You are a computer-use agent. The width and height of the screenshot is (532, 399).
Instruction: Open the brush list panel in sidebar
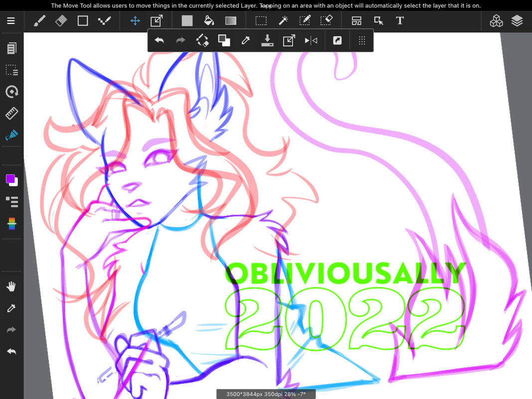(x=12, y=202)
